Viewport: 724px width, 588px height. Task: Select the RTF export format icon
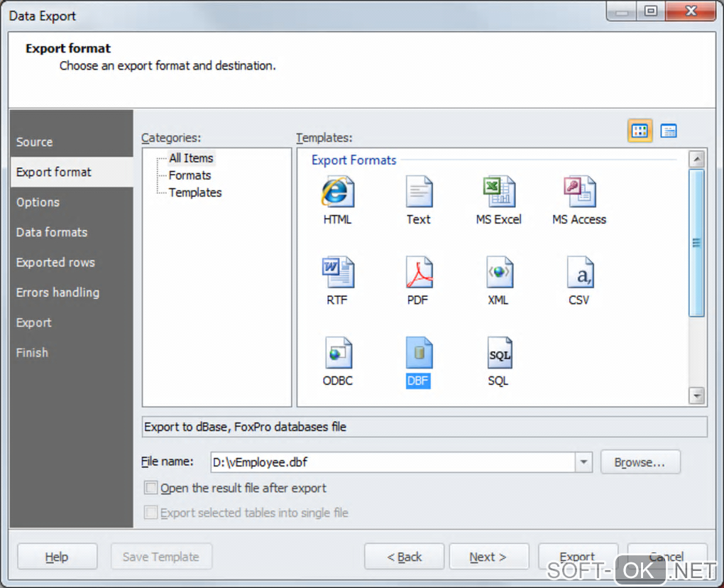338,272
